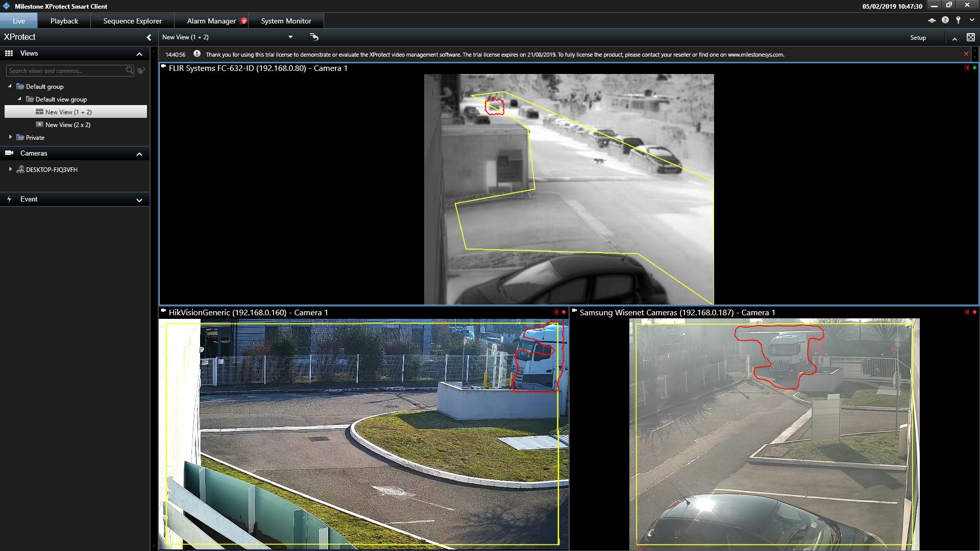Screen dimensions: 980x551
Task: Select the Samsung Wisenet camera video
Action: 774,434
